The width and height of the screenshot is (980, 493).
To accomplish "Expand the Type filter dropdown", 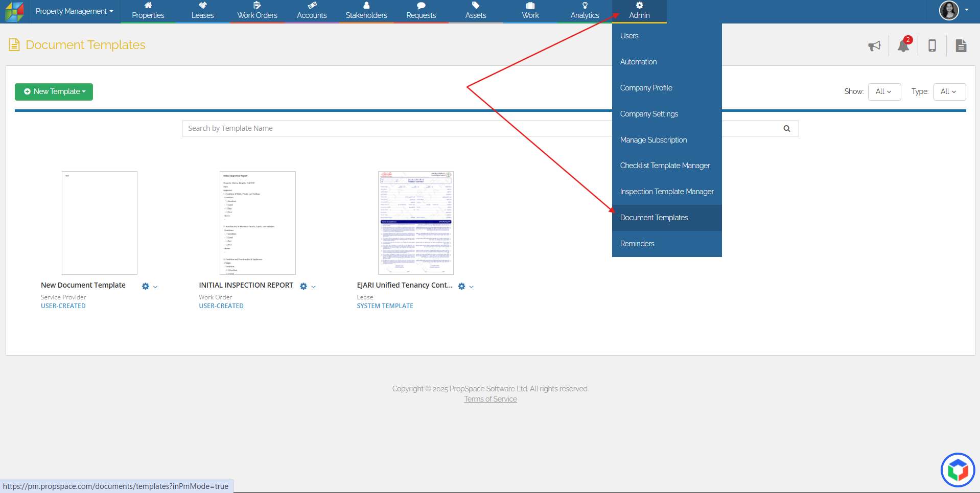I will pyautogui.click(x=949, y=92).
